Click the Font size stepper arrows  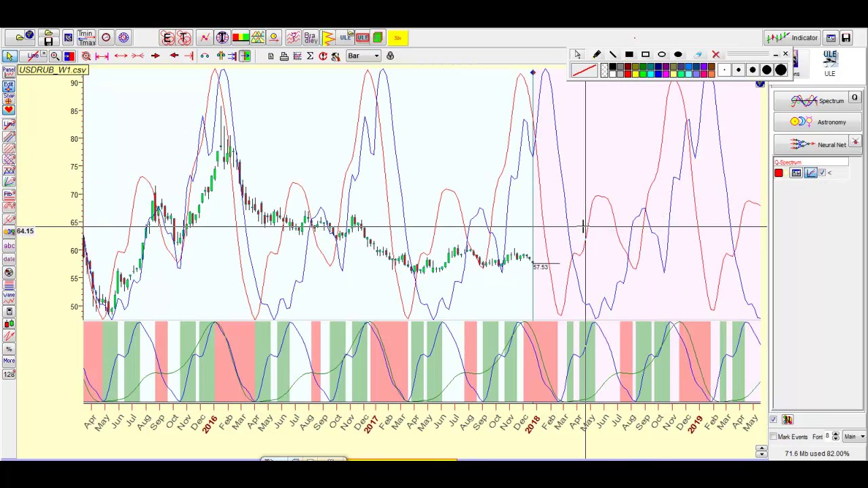pyautogui.click(x=835, y=436)
